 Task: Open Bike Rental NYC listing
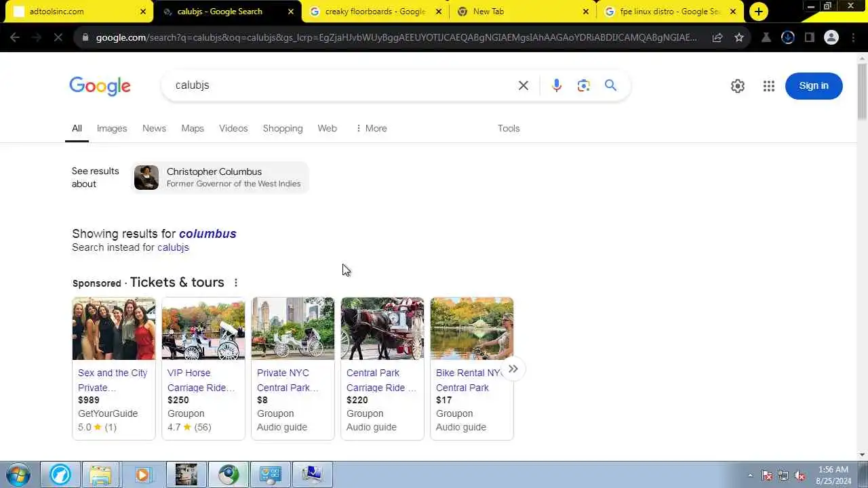[x=469, y=380]
